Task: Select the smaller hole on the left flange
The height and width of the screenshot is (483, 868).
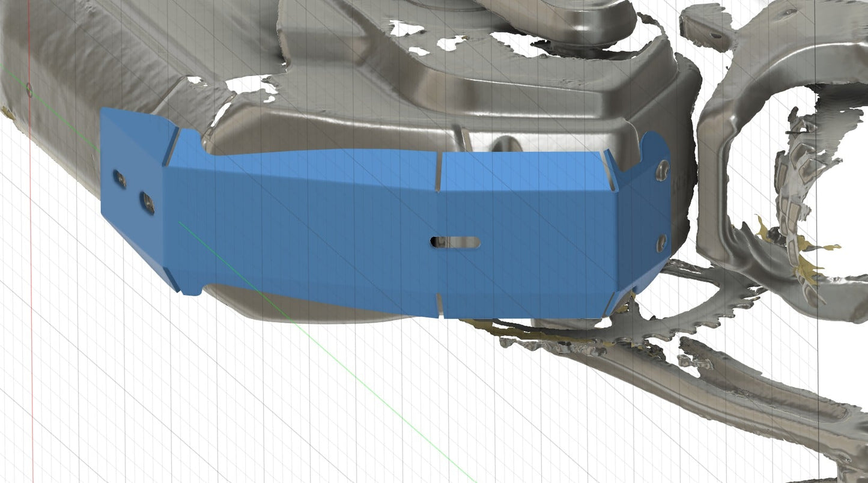Action: click(120, 179)
